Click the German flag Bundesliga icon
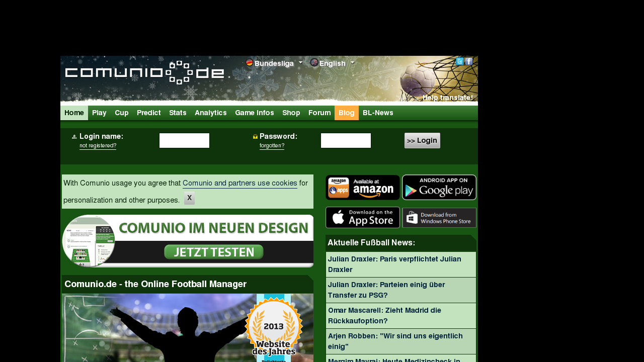This screenshot has width=644, height=362. click(x=250, y=63)
